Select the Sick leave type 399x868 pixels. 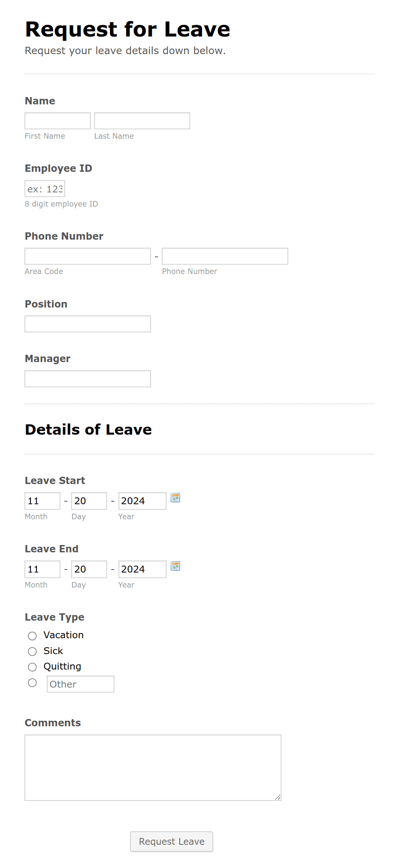[x=32, y=652]
